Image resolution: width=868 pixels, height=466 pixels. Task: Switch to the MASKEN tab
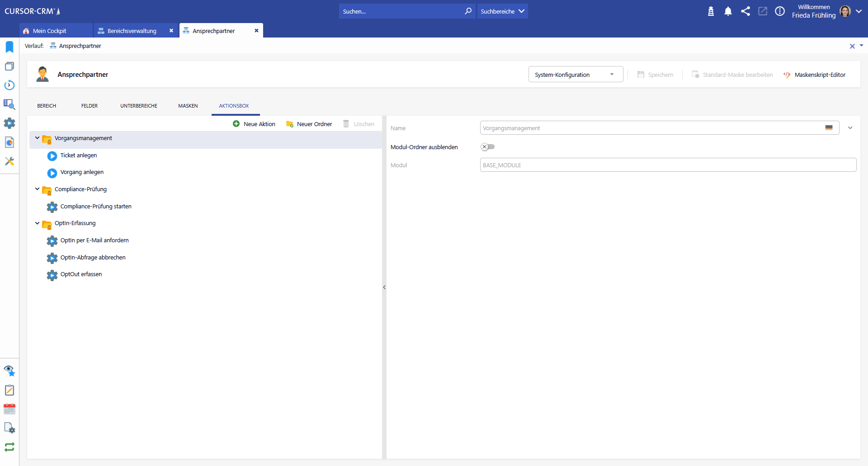(x=188, y=106)
